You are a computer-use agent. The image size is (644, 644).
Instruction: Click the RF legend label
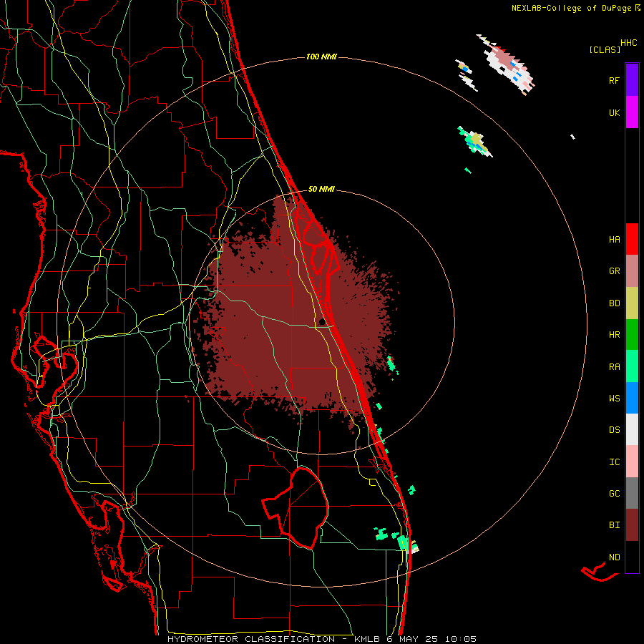[x=614, y=80]
